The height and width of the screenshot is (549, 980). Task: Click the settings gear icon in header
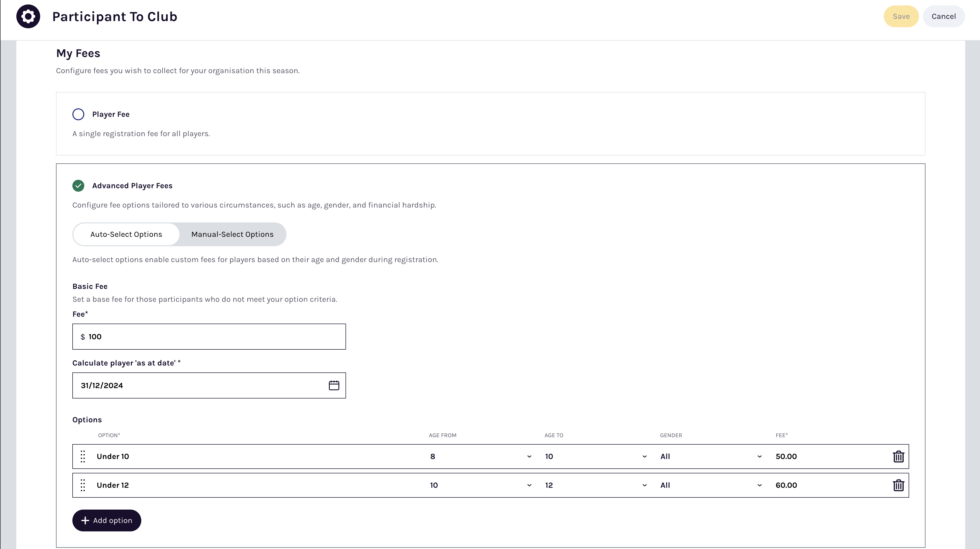(28, 16)
